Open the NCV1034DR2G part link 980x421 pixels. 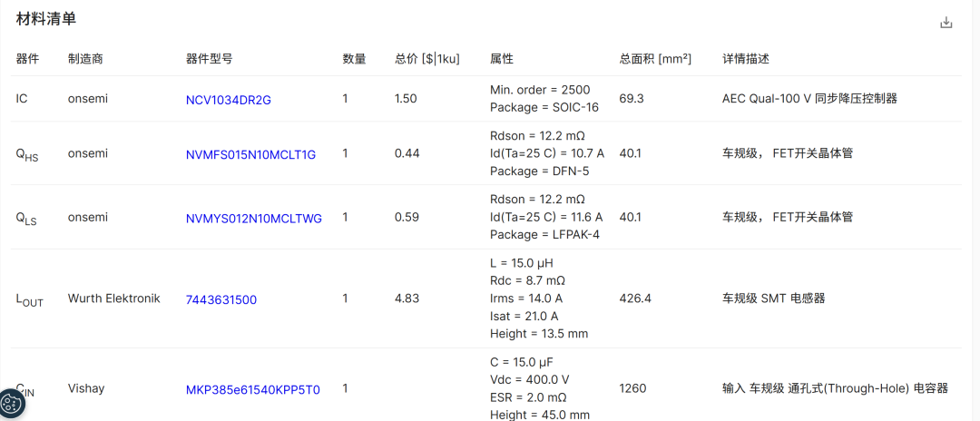[x=229, y=99]
